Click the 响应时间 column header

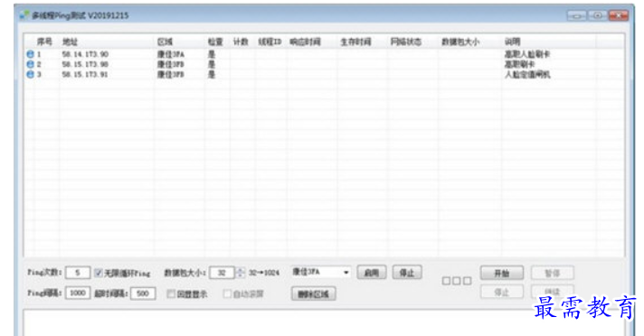[x=305, y=42]
